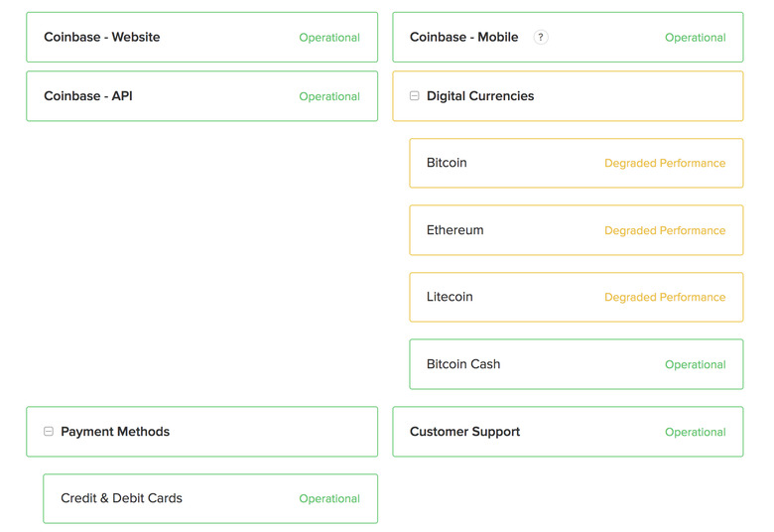Select the Bitcoin Cash row label
This screenshot has height=532, width=774.
(463, 364)
